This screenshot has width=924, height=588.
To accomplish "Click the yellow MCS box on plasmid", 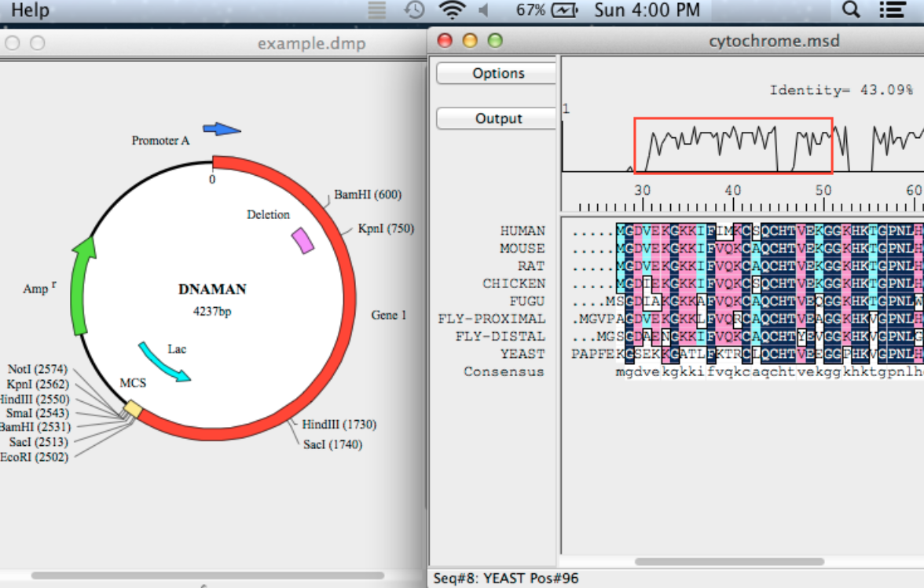I will pos(133,408).
